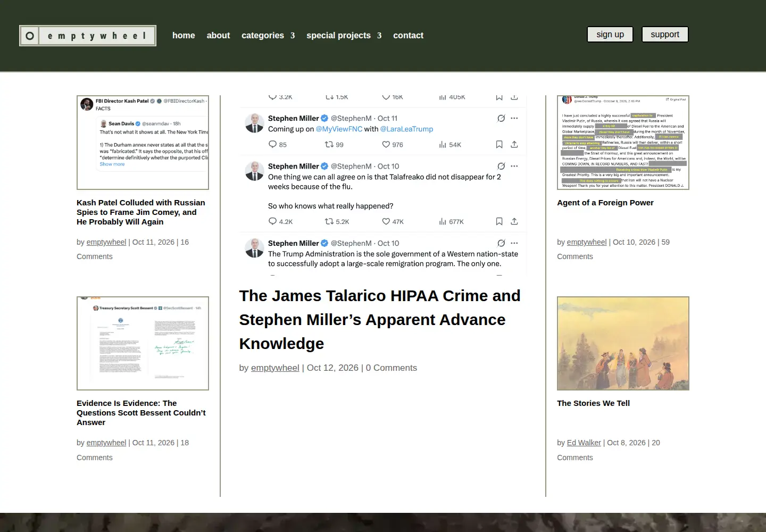
Task: Open 'The Stories We Tell' article title
Action: [x=594, y=403]
